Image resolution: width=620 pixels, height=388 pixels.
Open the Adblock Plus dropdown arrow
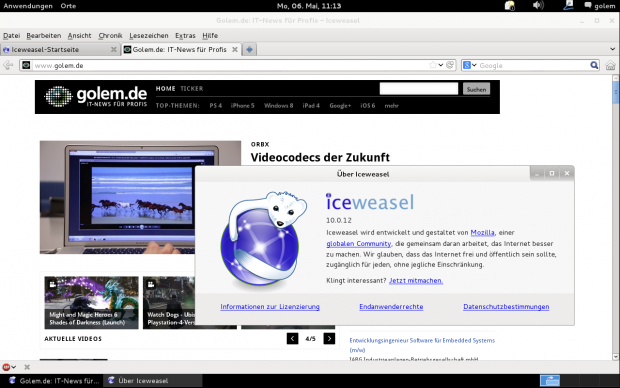(13, 367)
